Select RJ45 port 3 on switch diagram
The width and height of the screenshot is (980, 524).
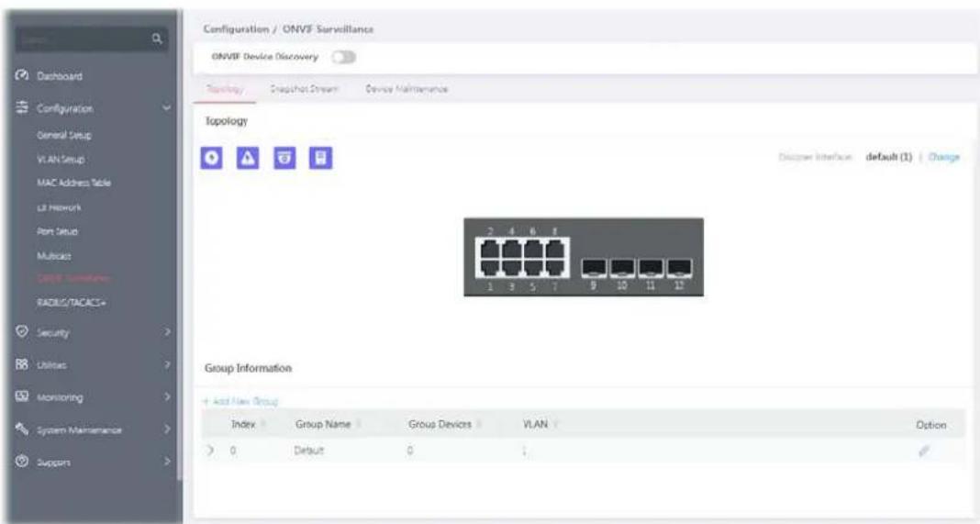pos(511,268)
